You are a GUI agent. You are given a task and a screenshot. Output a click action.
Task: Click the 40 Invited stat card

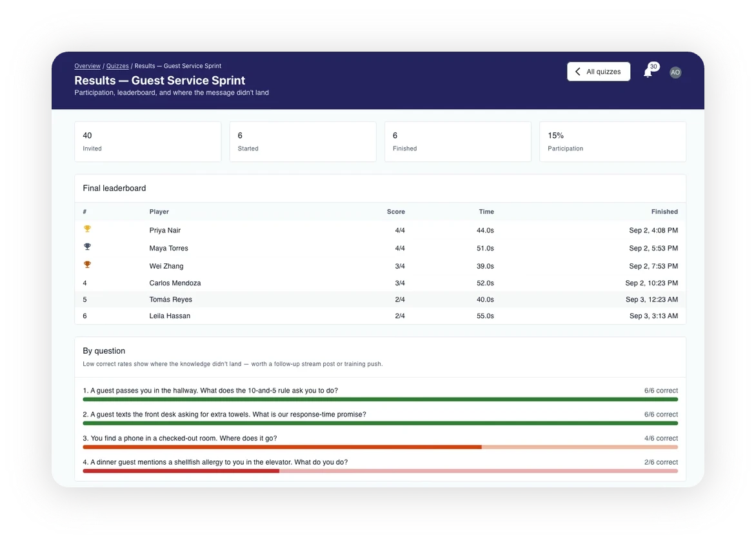pyautogui.click(x=148, y=142)
